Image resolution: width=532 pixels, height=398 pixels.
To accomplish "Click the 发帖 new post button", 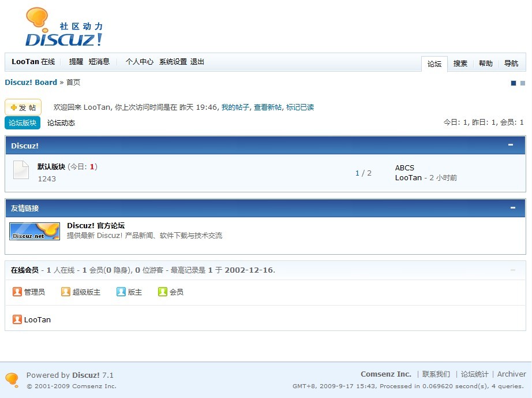I will [x=23, y=107].
